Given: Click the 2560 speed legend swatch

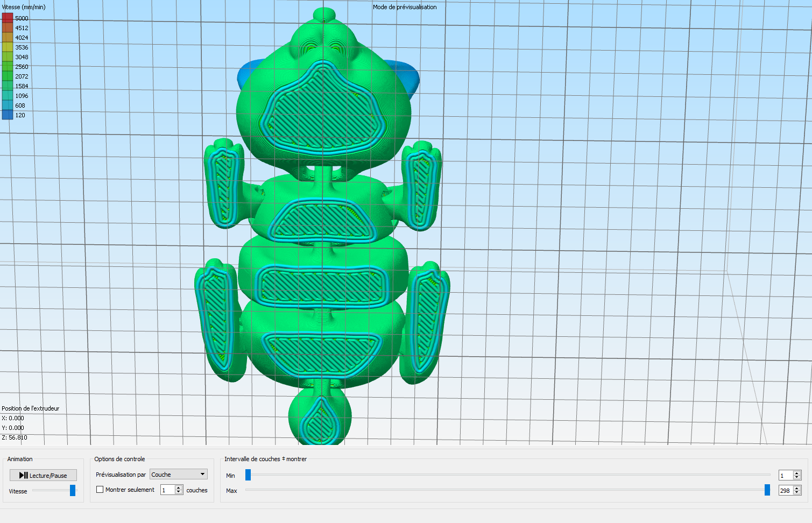Looking at the screenshot, I should pos(8,66).
